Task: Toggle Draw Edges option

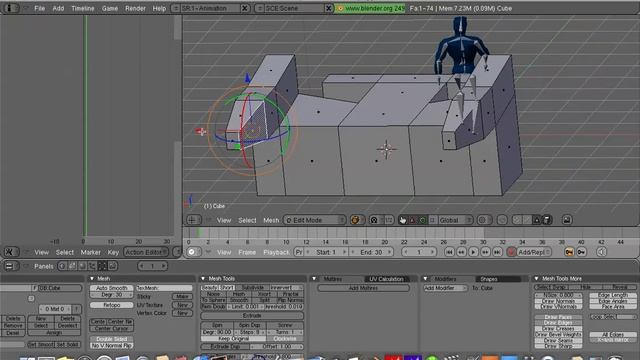Action: [558, 323]
